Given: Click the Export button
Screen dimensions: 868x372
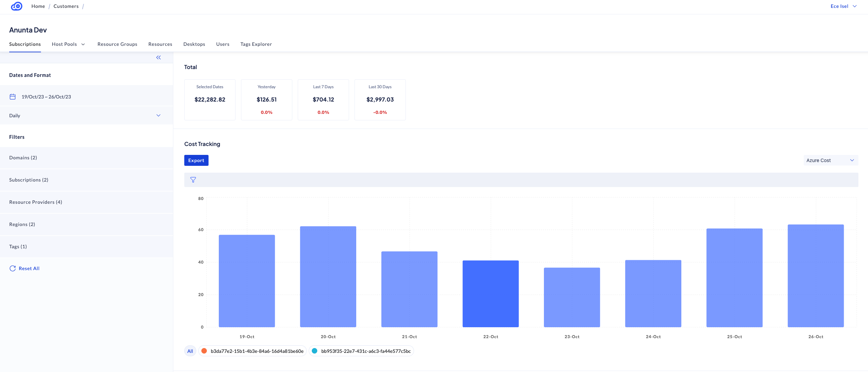Looking at the screenshot, I should [x=196, y=160].
